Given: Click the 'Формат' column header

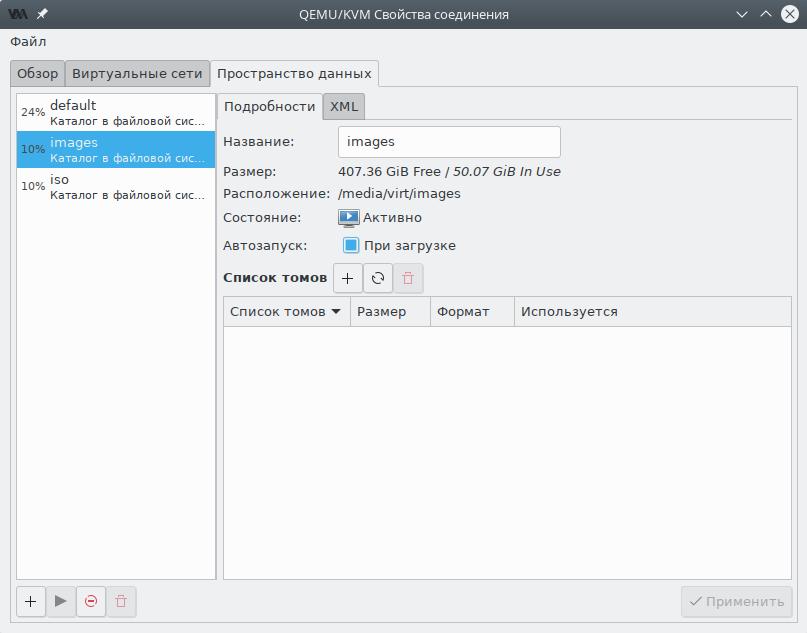Looking at the screenshot, I should 472,311.
